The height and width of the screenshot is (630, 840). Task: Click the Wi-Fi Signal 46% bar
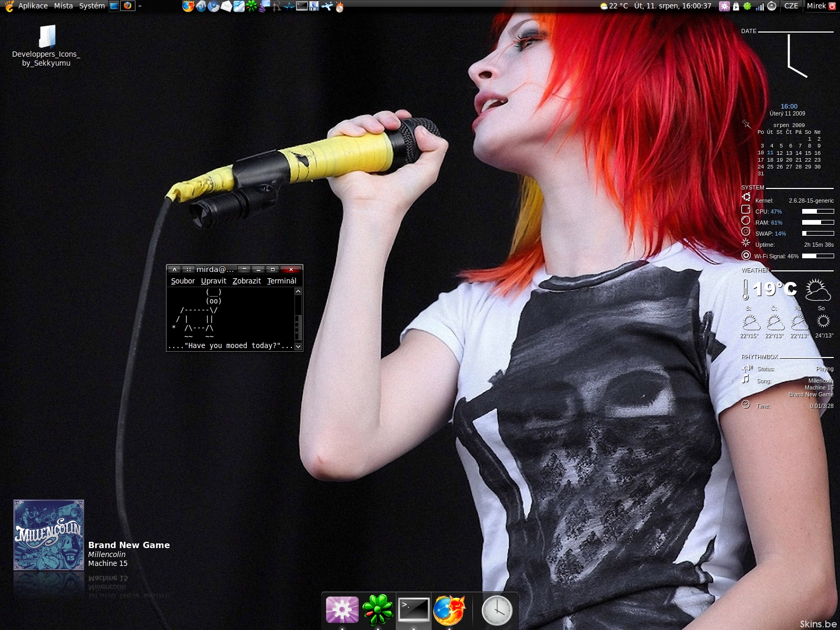(x=818, y=256)
